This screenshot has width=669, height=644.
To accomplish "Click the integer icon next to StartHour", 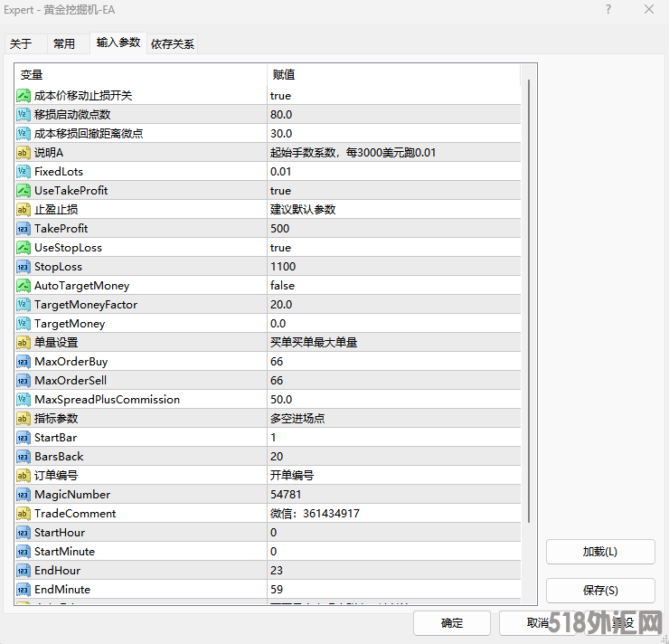I will point(23,532).
